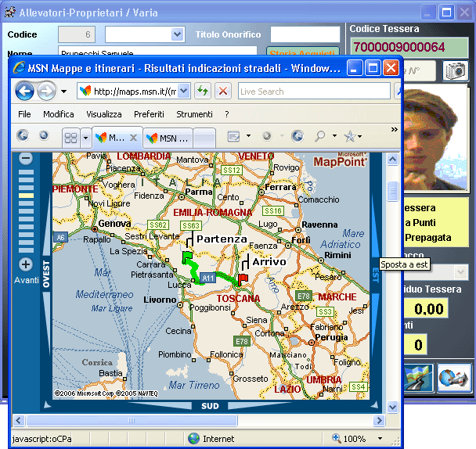Click the horizontal scrollbar thumb
Screen dimensions: 476x449
pos(132,421)
